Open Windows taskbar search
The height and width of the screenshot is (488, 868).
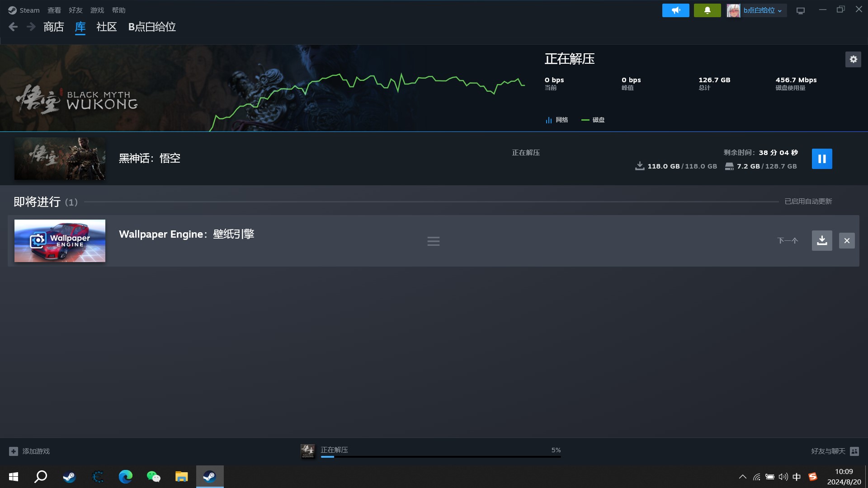coord(41,477)
